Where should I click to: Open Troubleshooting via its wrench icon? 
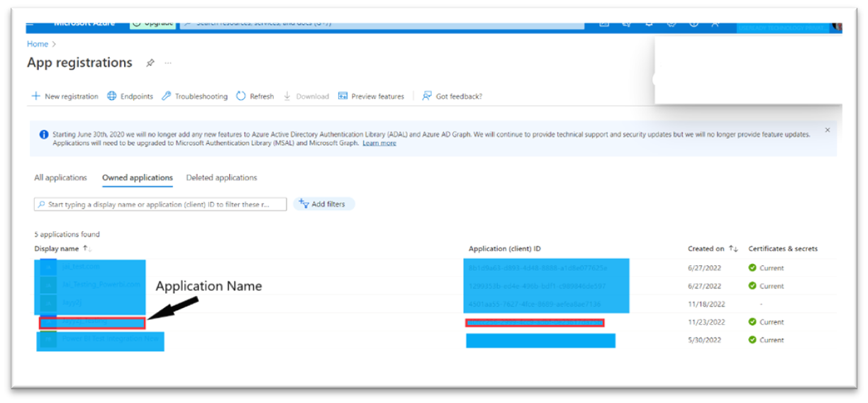point(167,96)
